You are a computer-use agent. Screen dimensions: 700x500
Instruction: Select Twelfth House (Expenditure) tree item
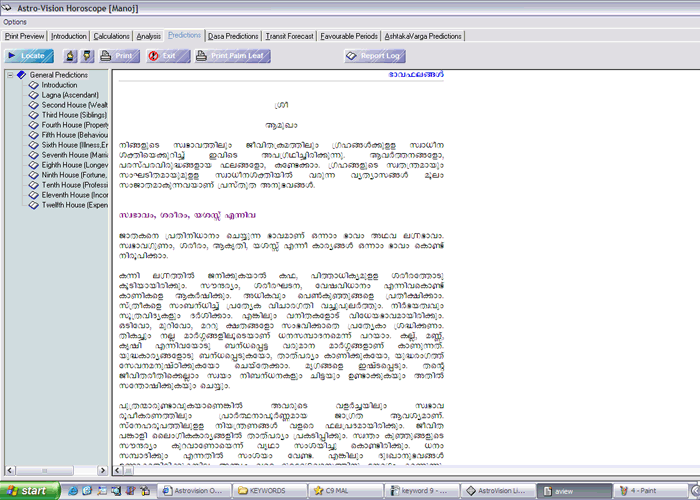tap(75, 205)
